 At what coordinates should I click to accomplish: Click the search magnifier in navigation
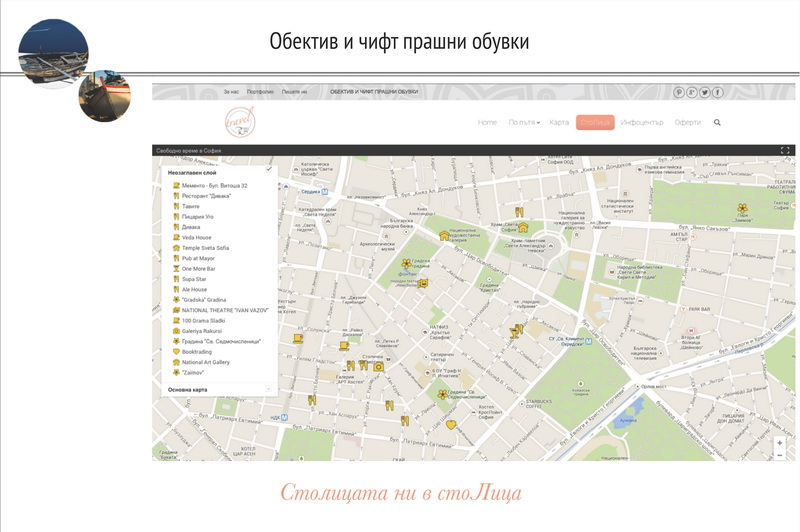[x=717, y=122]
